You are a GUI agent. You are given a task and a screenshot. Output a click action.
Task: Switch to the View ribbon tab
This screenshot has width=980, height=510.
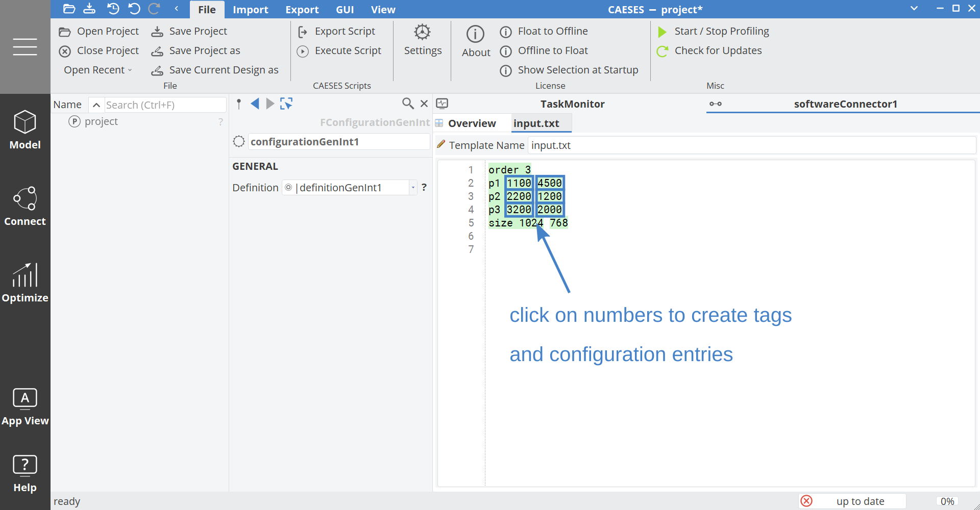383,10
